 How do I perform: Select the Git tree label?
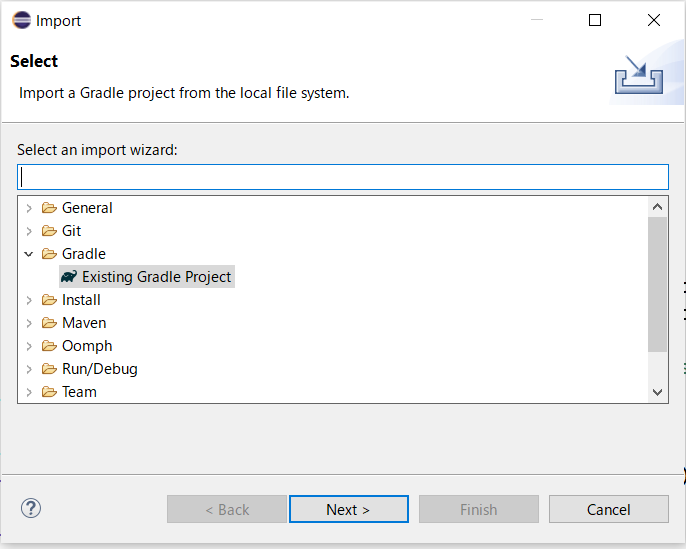(x=71, y=231)
